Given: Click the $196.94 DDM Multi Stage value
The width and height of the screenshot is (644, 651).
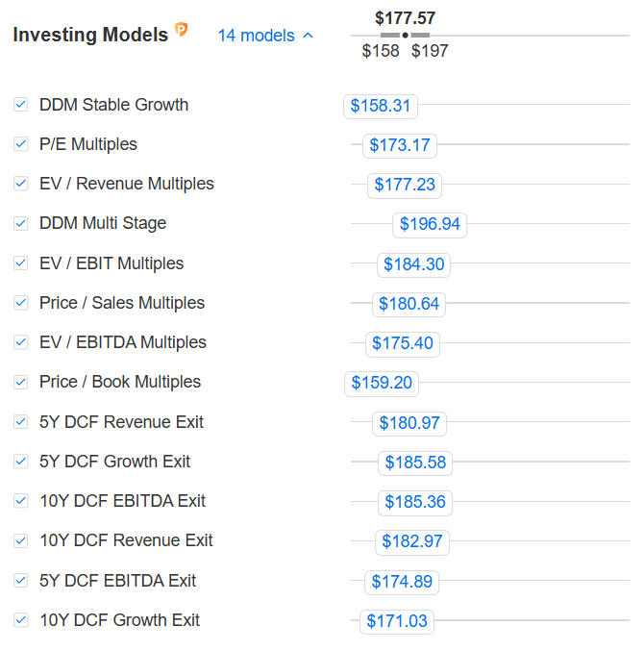Looking at the screenshot, I should pos(430,225).
